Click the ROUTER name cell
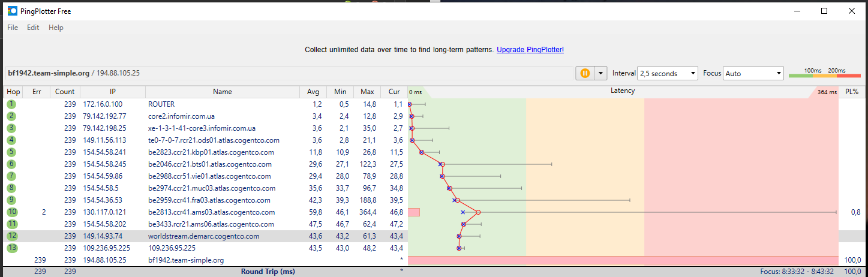 tap(163, 104)
